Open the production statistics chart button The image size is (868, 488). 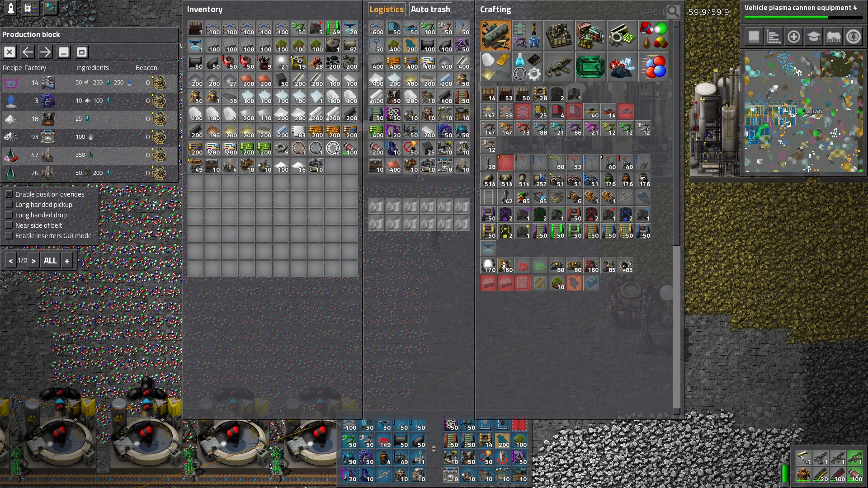click(x=774, y=37)
